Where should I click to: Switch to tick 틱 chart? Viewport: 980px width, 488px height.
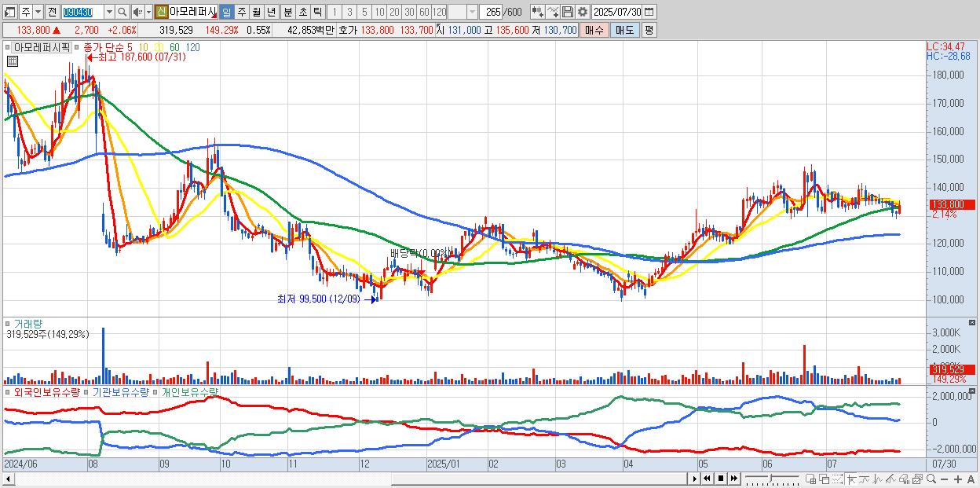(317, 12)
